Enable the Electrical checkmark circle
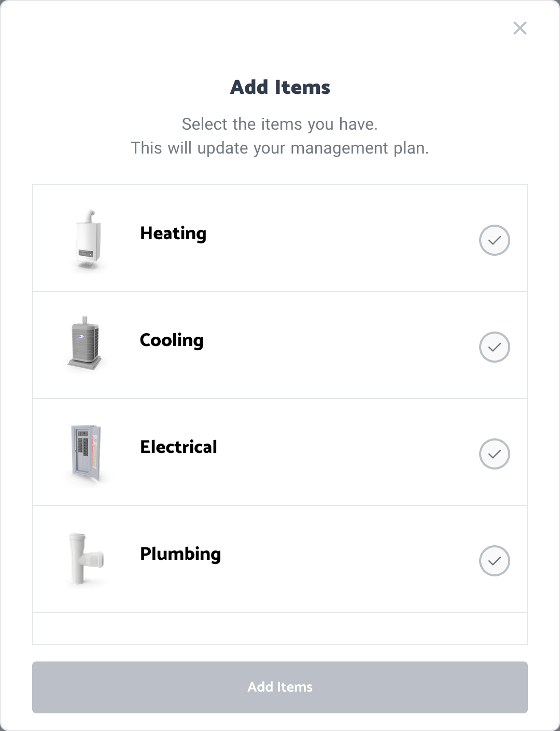The image size is (560, 731). (495, 454)
